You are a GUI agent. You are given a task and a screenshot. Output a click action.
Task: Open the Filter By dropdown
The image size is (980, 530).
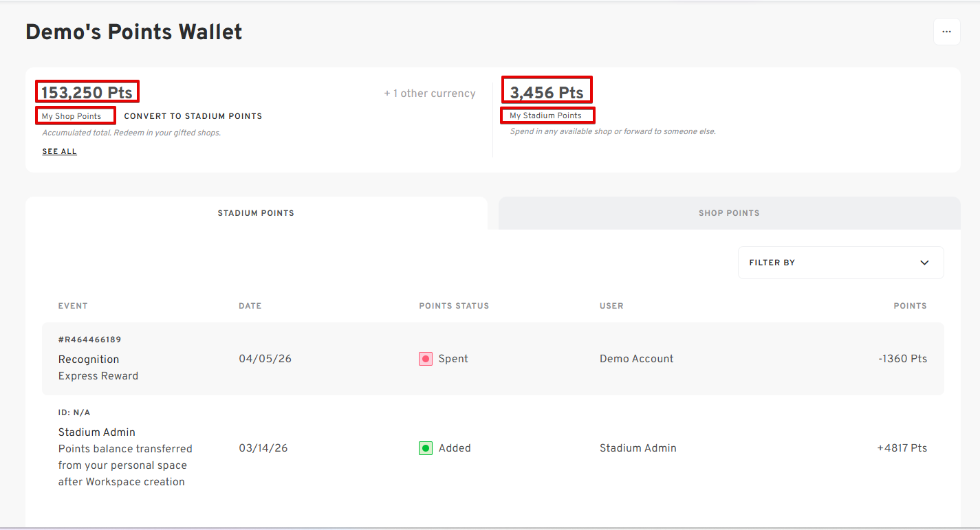(840, 263)
